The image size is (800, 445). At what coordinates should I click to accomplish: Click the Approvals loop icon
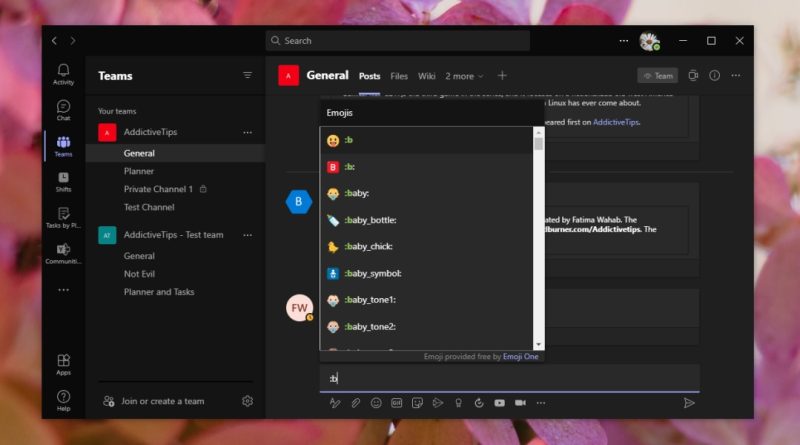tap(479, 403)
